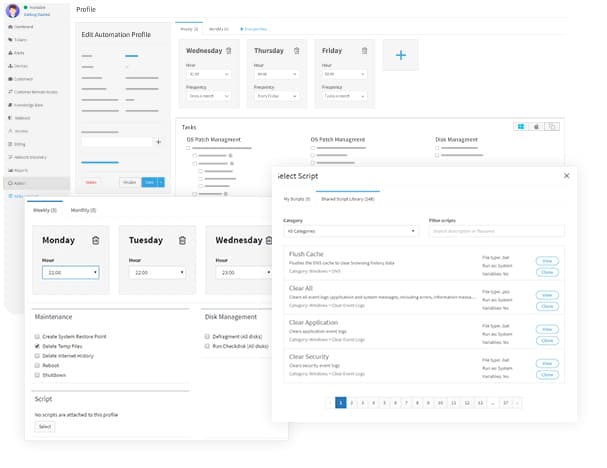
Task: Close the Select Script dialog
Action: pyautogui.click(x=566, y=175)
